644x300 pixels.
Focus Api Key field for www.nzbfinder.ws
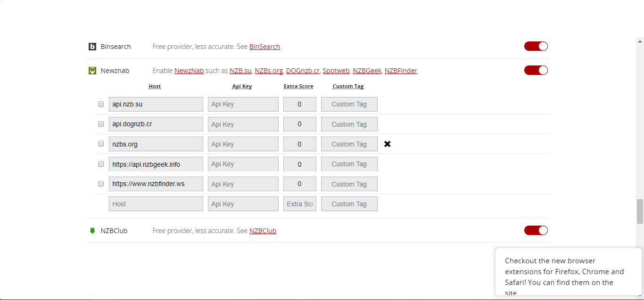pyautogui.click(x=243, y=184)
